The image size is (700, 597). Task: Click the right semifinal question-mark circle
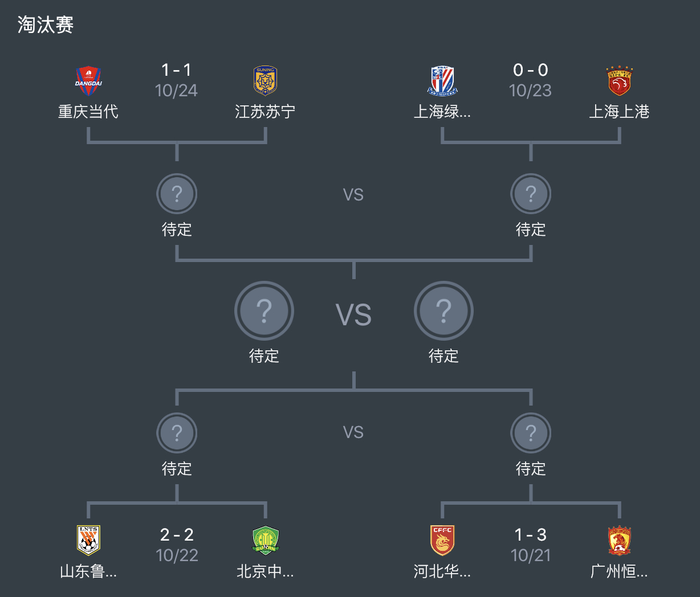[x=531, y=194]
